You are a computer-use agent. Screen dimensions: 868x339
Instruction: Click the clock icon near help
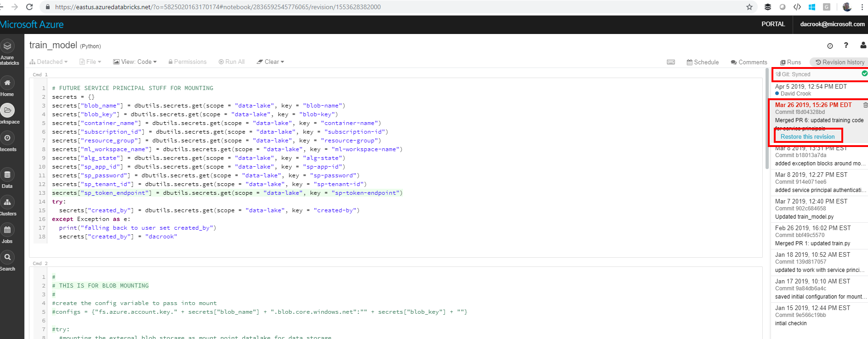[x=830, y=45]
